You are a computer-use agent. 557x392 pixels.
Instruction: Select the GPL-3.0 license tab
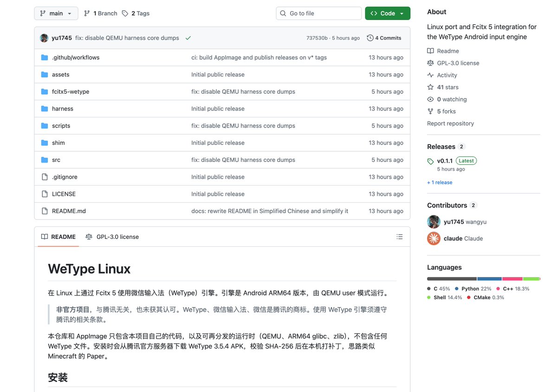point(112,237)
